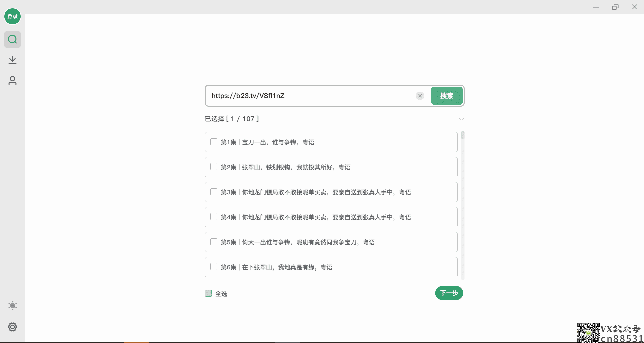Check the 第4集 episode checkbox
644x343 pixels.
[214, 217]
